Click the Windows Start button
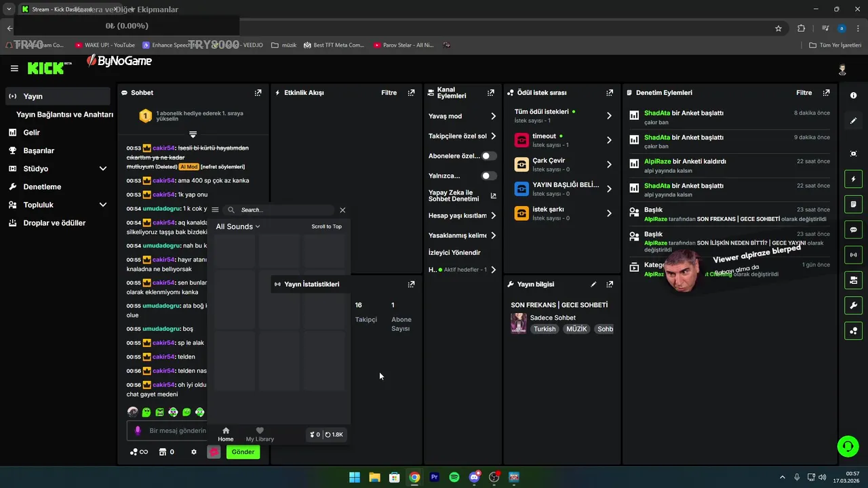The image size is (868, 488). click(355, 477)
